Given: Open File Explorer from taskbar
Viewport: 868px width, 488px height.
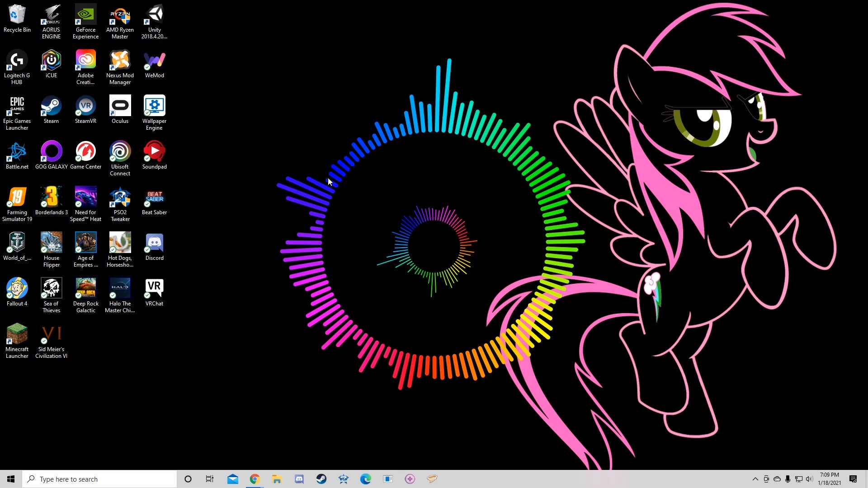Looking at the screenshot, I should (276, 479).
